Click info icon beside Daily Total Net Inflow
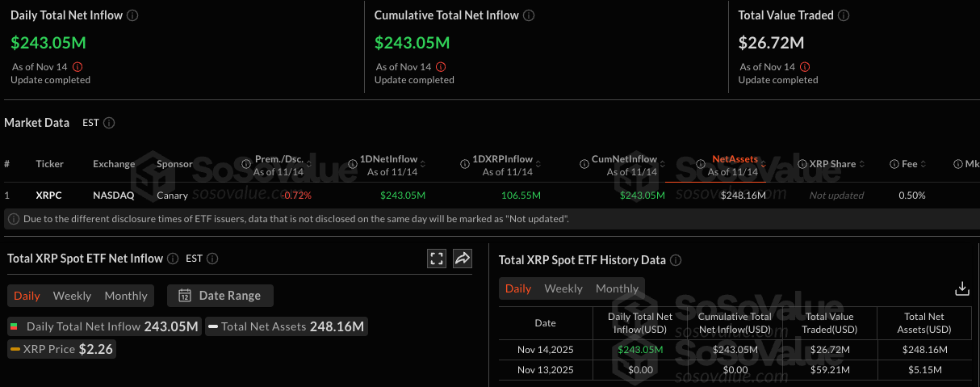980x387 pixels. coord(132,15)
